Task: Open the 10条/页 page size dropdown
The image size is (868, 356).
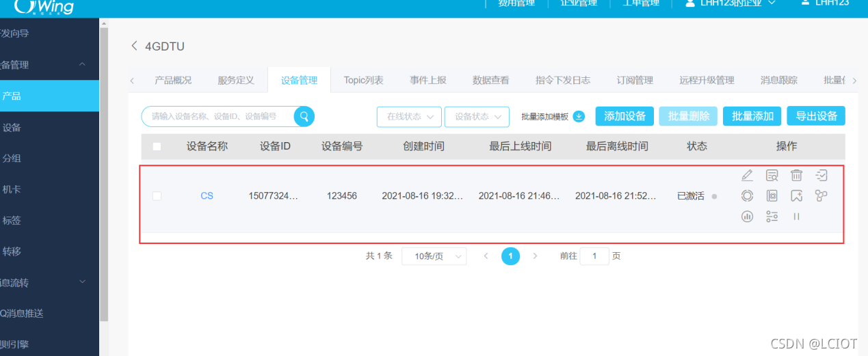Action: (x=434, y=256)
